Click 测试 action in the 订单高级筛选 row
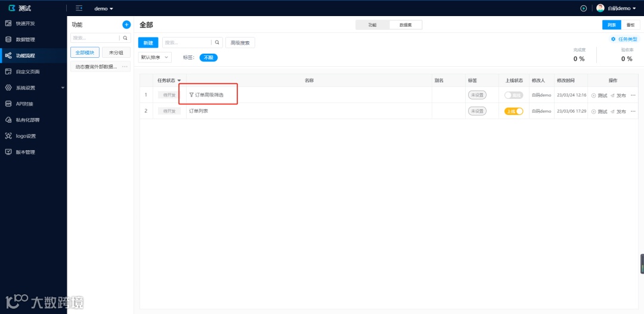The height and width of the screenshot is (314, 644). (x=599, y=95)
